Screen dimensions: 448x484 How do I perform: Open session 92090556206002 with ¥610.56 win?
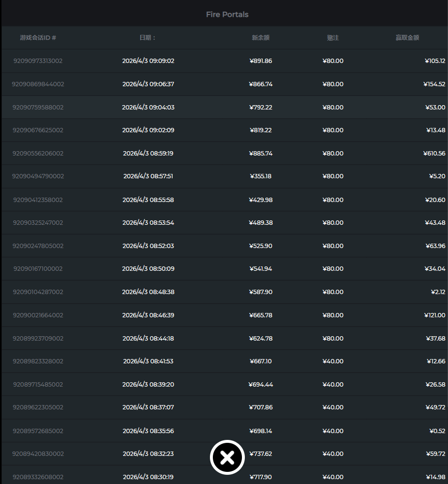(x=38, y=154)
